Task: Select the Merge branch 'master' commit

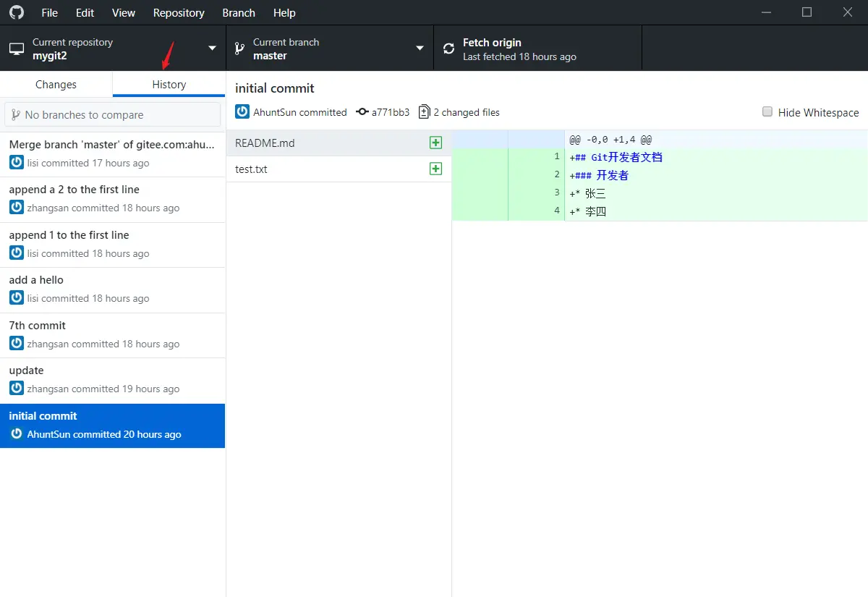Action: tap(113, 154)
